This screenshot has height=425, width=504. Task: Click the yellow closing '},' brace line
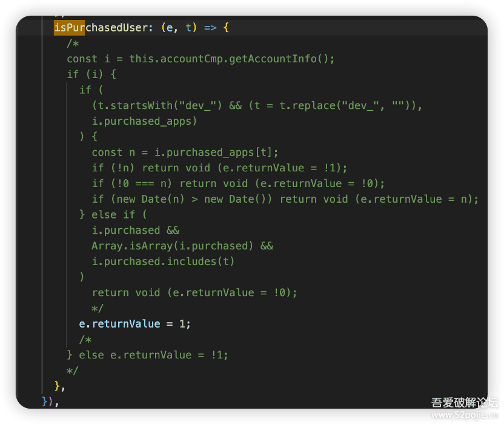[x=60, y=386]
